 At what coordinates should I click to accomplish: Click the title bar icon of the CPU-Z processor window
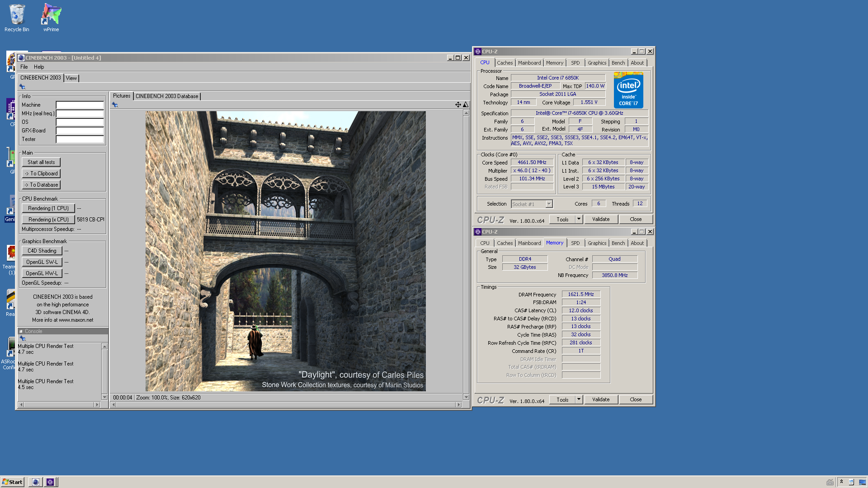click(x=478, y=52)
